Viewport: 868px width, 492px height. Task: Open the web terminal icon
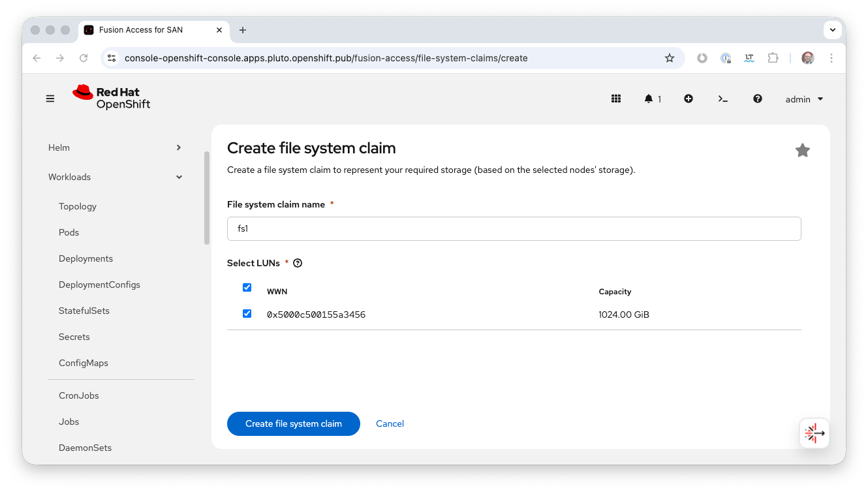point(722,99)
